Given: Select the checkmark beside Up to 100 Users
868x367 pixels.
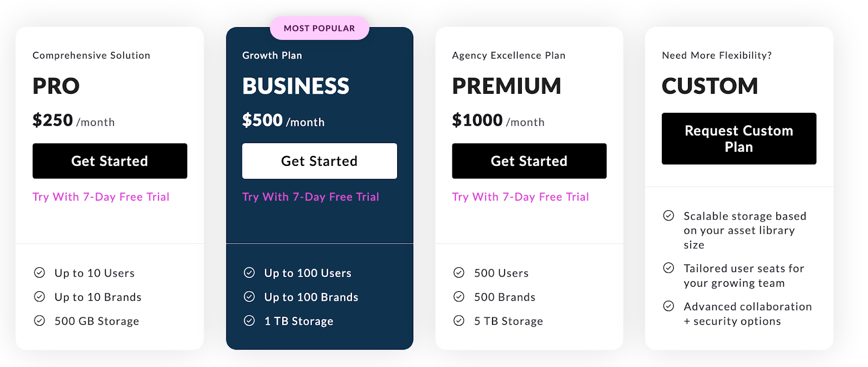Looking at the screenshot, I should pyautogui.click(x=249, y=273).
